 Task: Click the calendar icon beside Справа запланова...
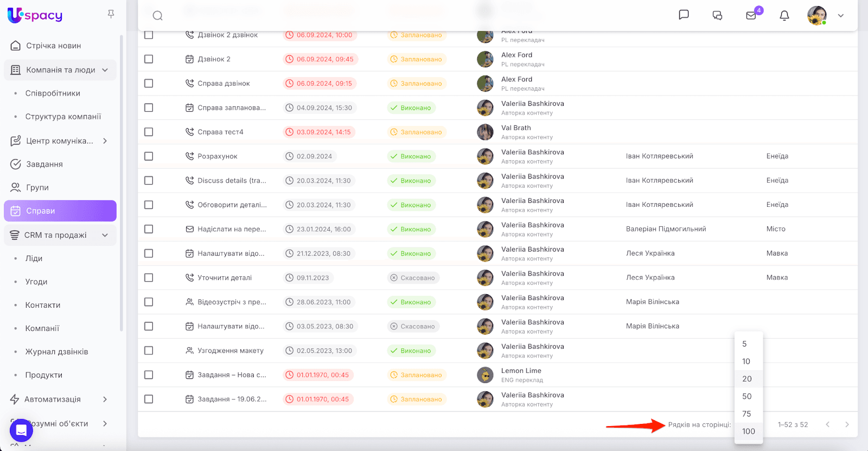click(189, 108)
